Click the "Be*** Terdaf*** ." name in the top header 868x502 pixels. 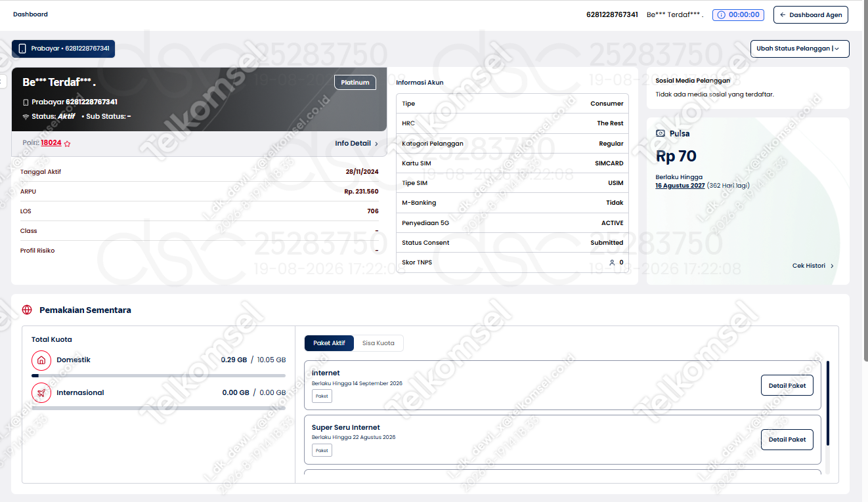[x=675, y=14]
